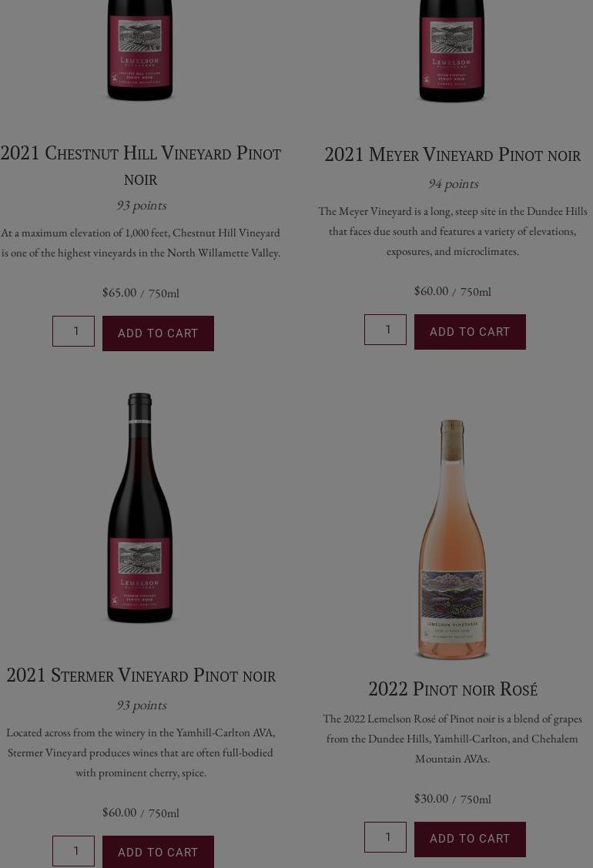Click quantity field for Meyer Vineyard Pinot noir

tap(385, 330)
